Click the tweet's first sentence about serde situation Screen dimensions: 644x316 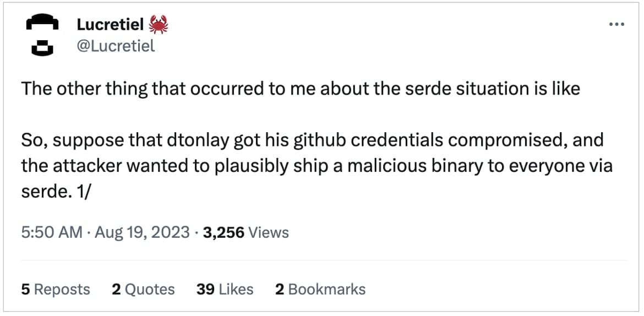click(301, 89)
